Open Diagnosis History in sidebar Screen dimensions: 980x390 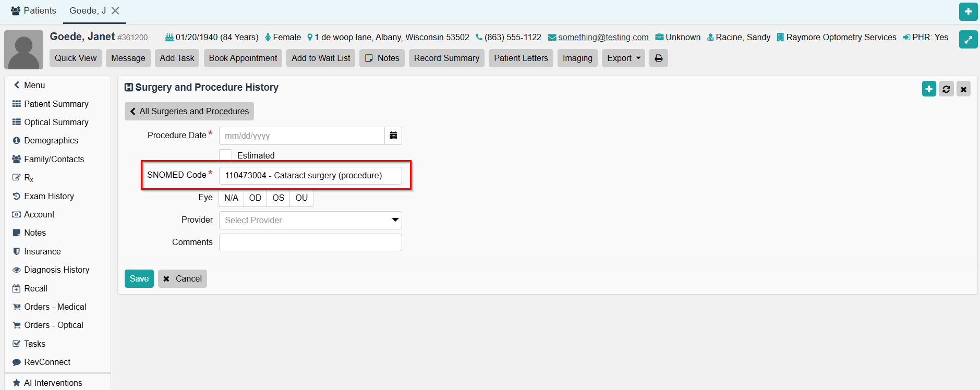56,270
